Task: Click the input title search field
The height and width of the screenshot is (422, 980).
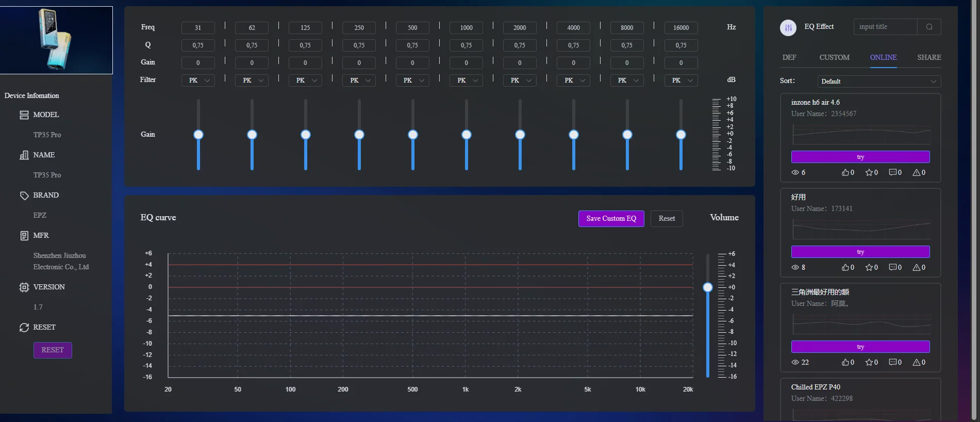Action: pos(886,27)
